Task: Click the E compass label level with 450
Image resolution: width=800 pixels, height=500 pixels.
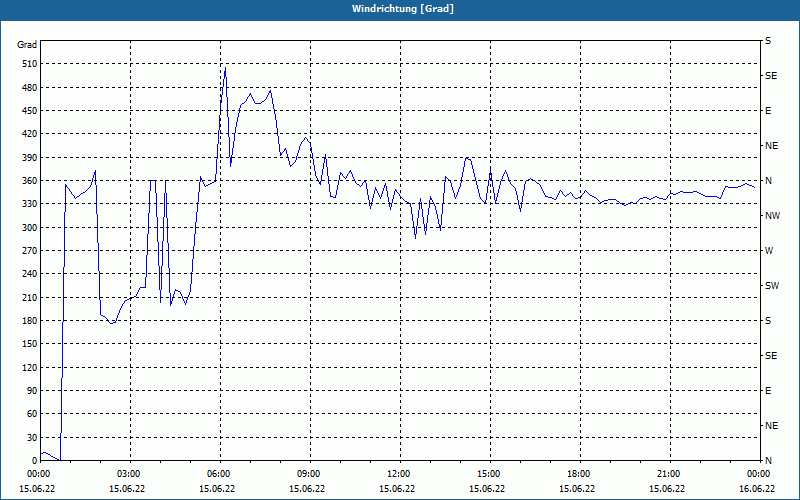Action: tap(768, 111)
